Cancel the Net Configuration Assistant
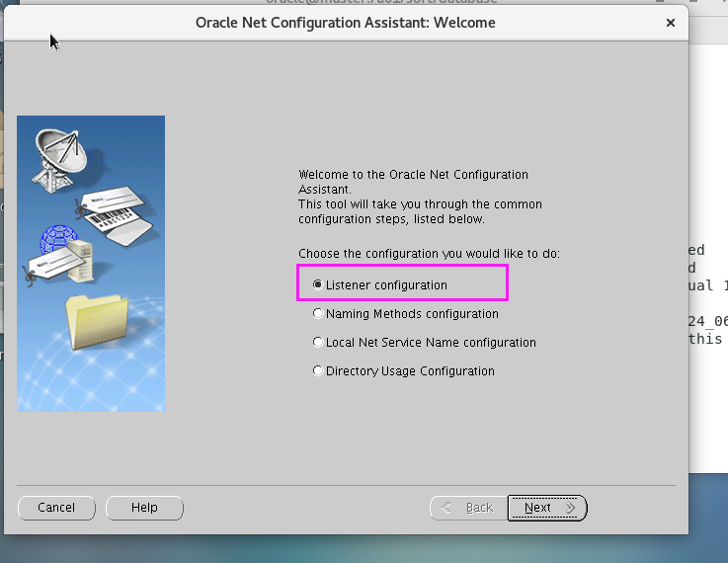The height and width of the screenshot is (563, 728). click(x=56, y=508)
